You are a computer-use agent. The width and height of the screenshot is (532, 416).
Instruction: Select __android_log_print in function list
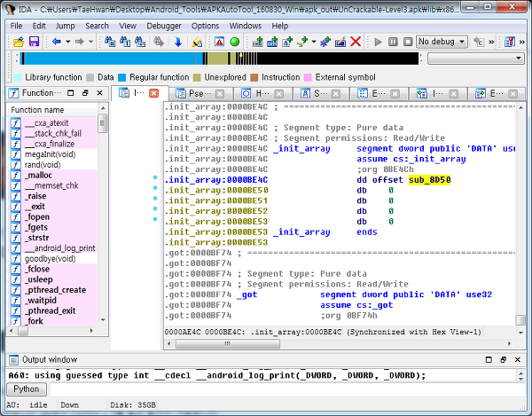[60, 248]
